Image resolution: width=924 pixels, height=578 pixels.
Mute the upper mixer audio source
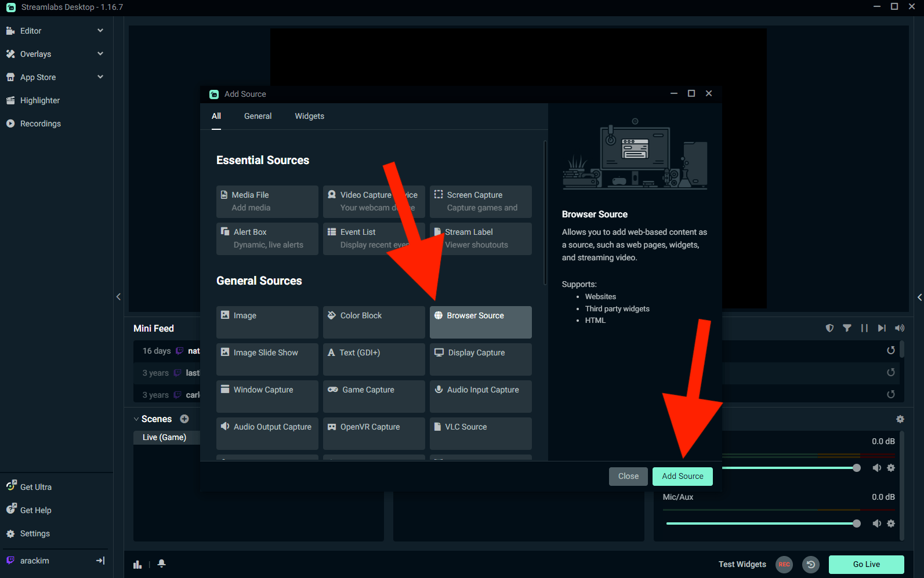click(877, 468)
